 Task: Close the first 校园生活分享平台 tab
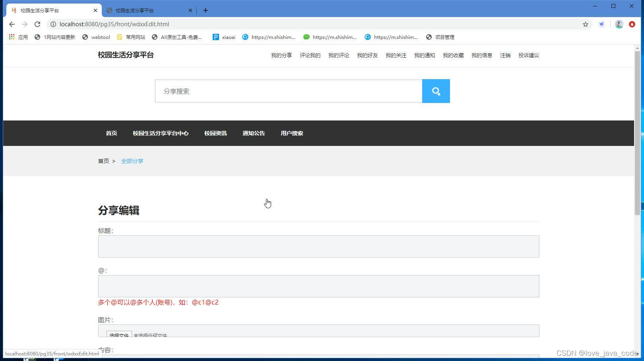click(x=95, y=10)
